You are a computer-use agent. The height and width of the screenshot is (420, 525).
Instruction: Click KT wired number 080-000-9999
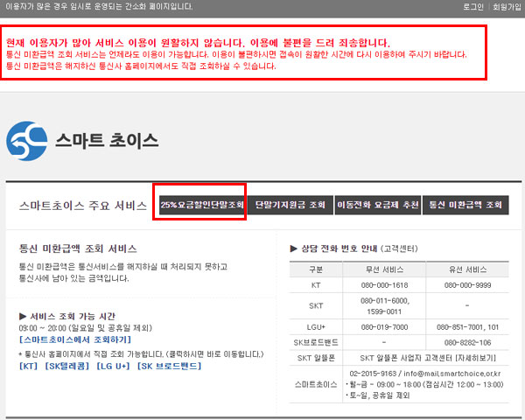point(468,285)
